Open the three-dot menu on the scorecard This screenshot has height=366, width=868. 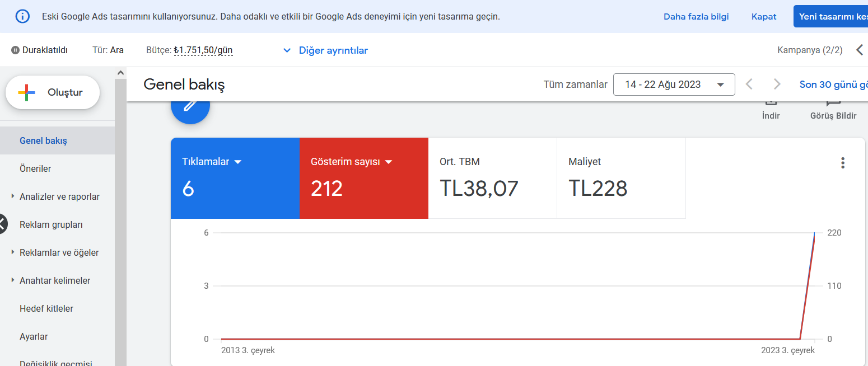[842, 163]
